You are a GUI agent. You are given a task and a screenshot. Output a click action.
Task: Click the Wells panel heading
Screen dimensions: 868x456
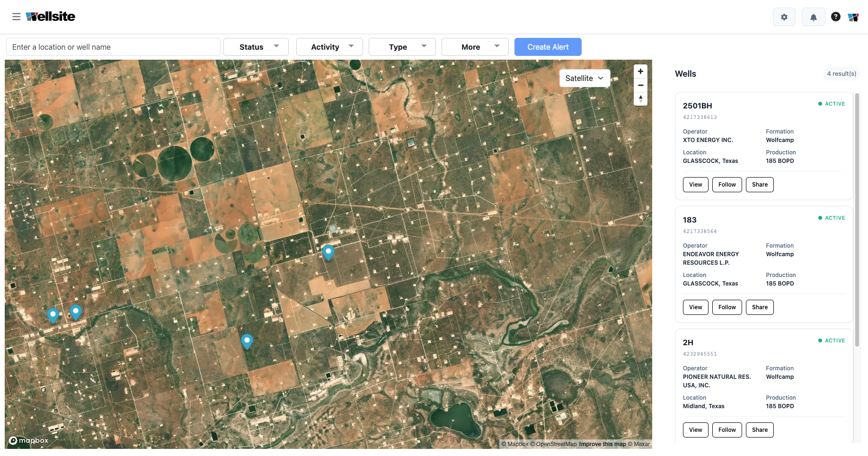(685, 74)
